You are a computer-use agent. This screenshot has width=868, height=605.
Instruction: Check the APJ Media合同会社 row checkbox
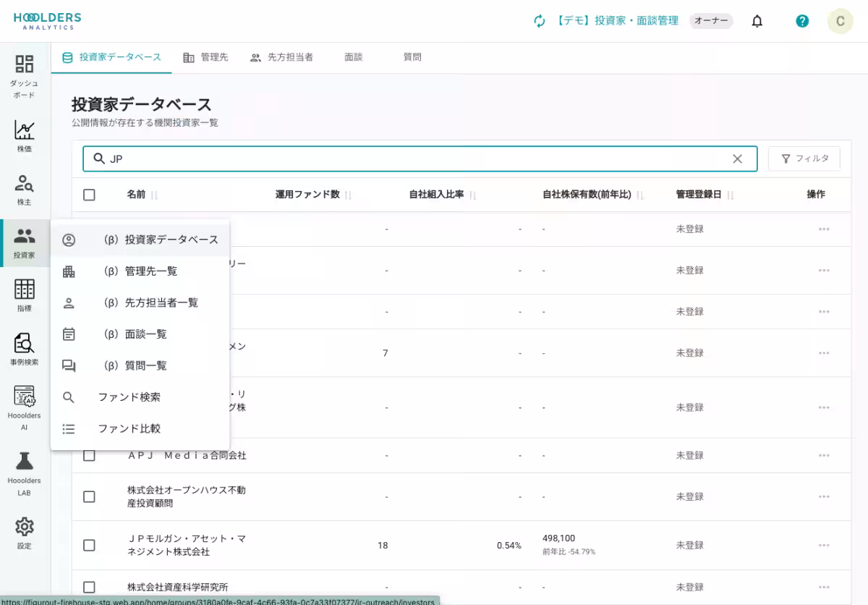point(89,455)
